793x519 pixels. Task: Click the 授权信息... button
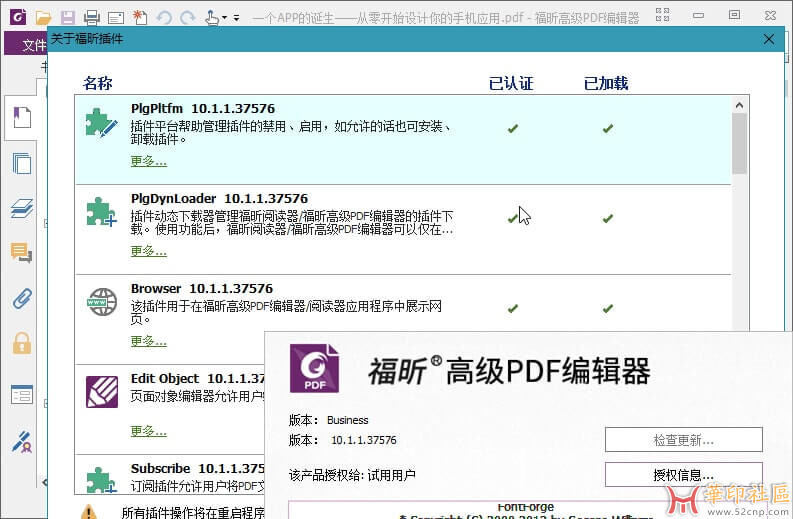point(684,474)
